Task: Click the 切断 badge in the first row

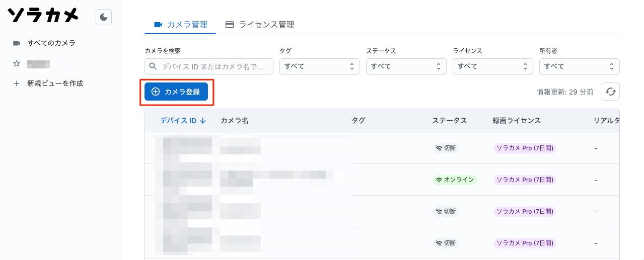Action: pos(446,148)
